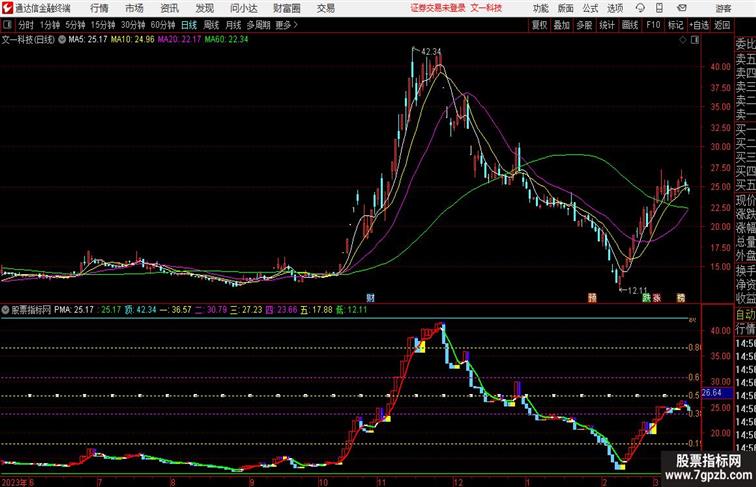Screen dimensions: 756x487
Task: Click 顶: 42.34 indicator value
Action: pos(140,310)
